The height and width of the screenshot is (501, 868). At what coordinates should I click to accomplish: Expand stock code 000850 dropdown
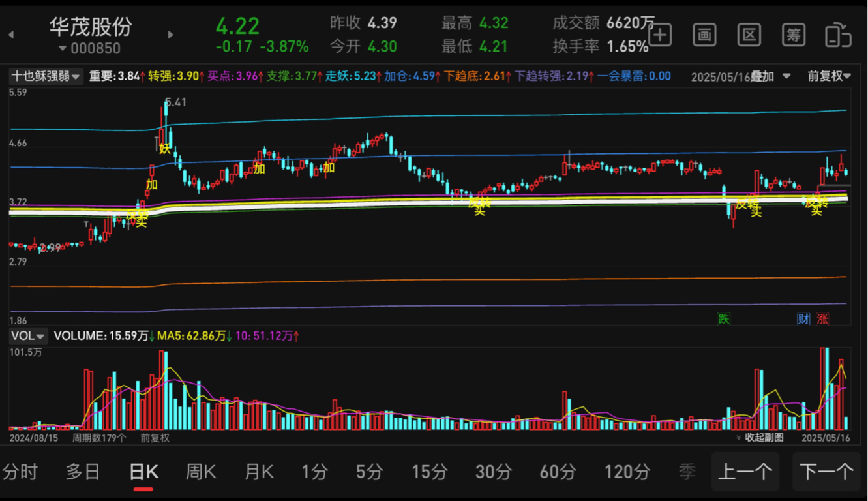[x=89, y=48]
